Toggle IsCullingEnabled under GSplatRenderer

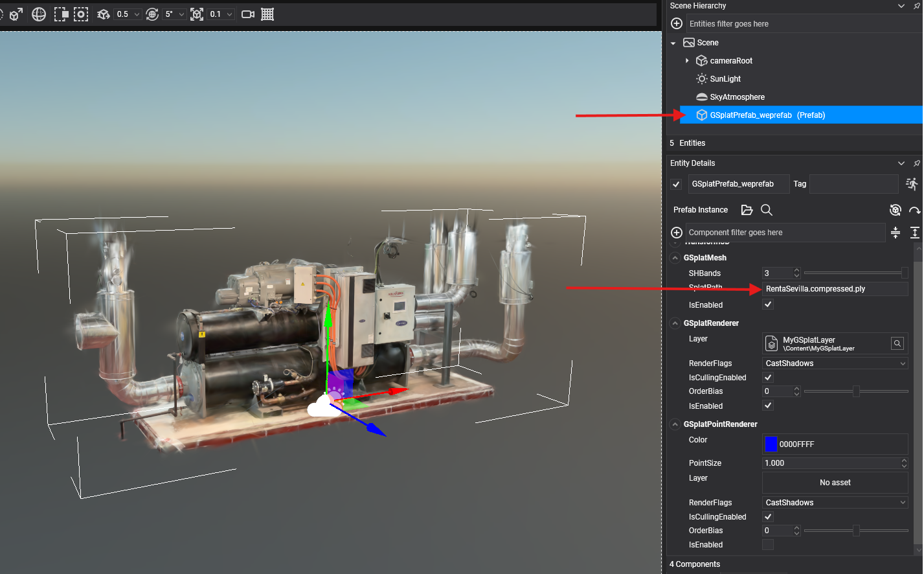coord(768,378)
